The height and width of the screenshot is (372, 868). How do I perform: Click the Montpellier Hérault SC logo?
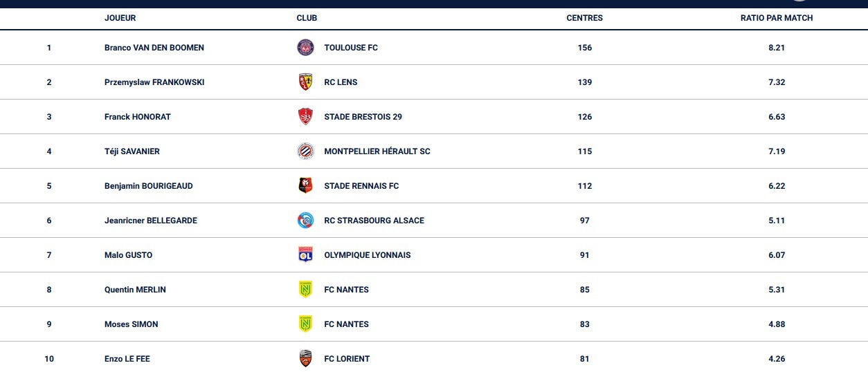click(305, 151)
